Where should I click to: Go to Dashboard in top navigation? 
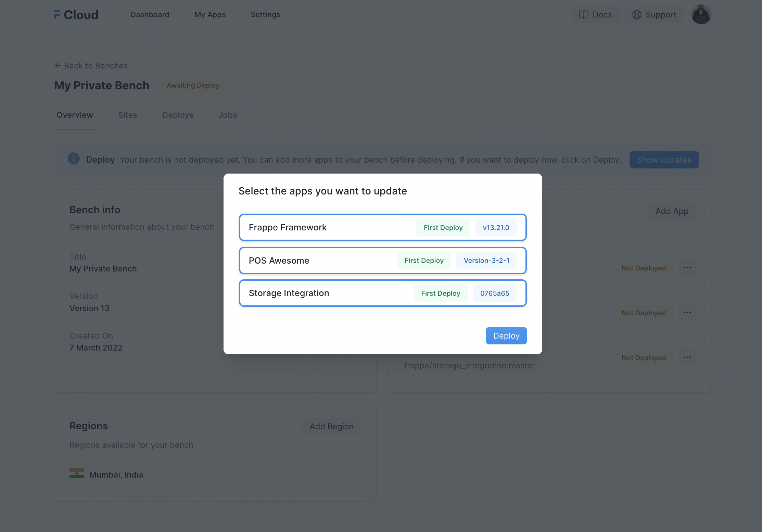pos(150,15)
